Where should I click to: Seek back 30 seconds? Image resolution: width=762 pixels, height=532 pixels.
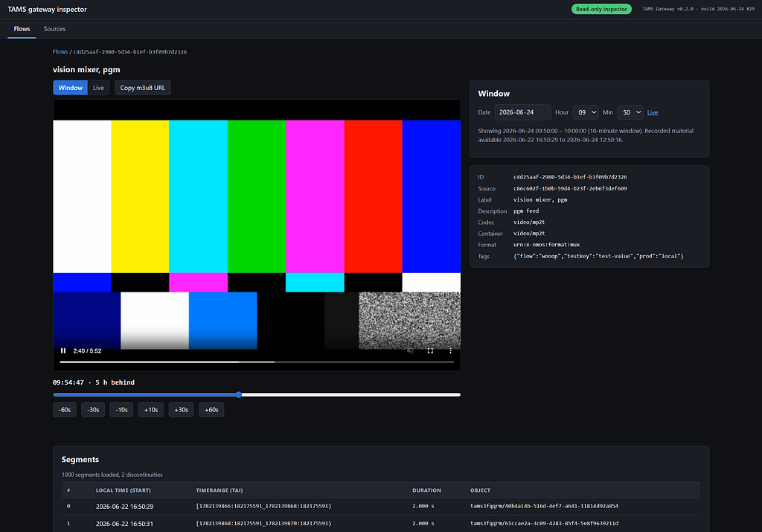tap(93, 410)
